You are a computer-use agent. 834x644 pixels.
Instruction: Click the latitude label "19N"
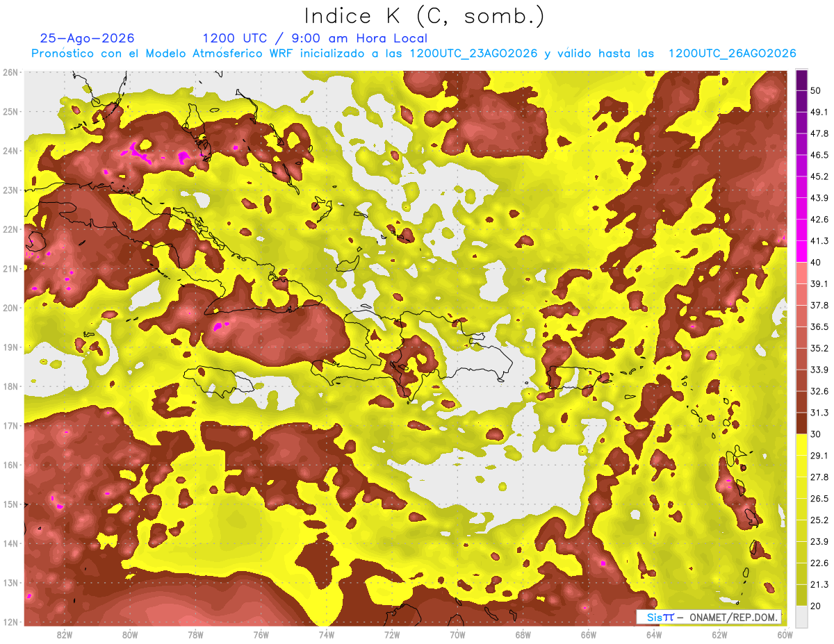11,347
